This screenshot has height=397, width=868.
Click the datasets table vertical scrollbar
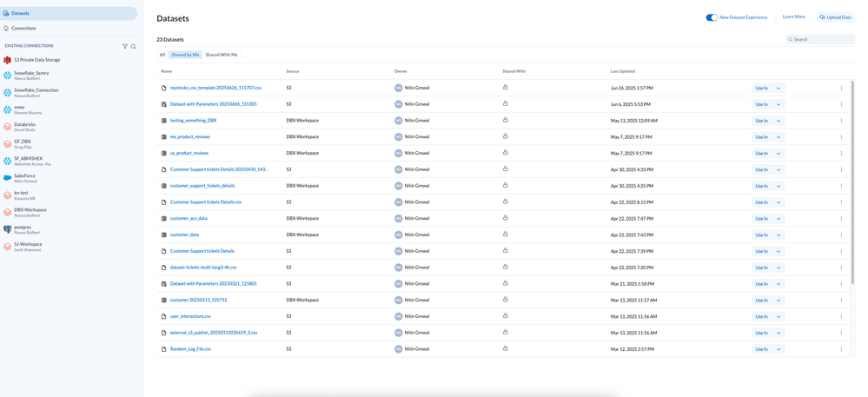tap(852, 182)
